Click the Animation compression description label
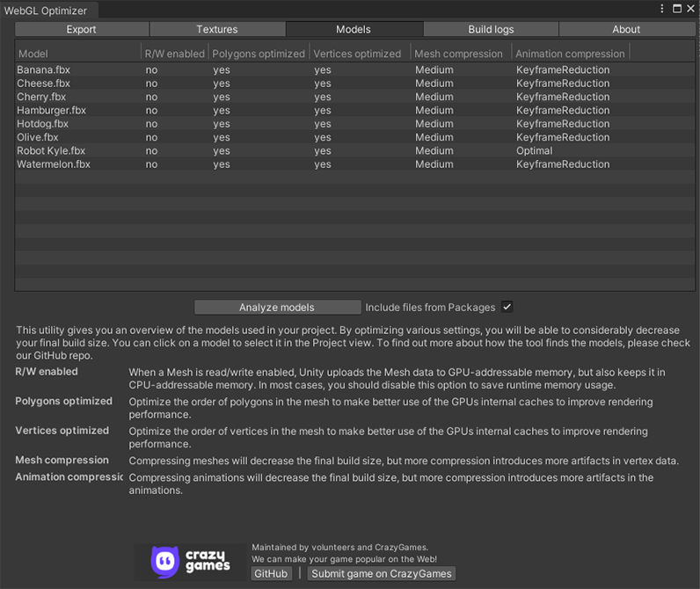Screen dimensions: 700x589 click(x=69, y=477)
